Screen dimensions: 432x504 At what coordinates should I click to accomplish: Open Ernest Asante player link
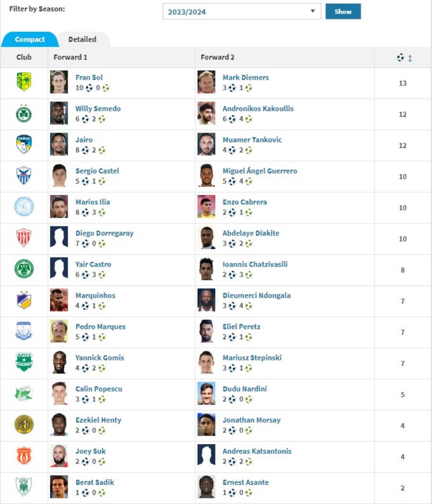pyautogui.click(x=246, y=482)
